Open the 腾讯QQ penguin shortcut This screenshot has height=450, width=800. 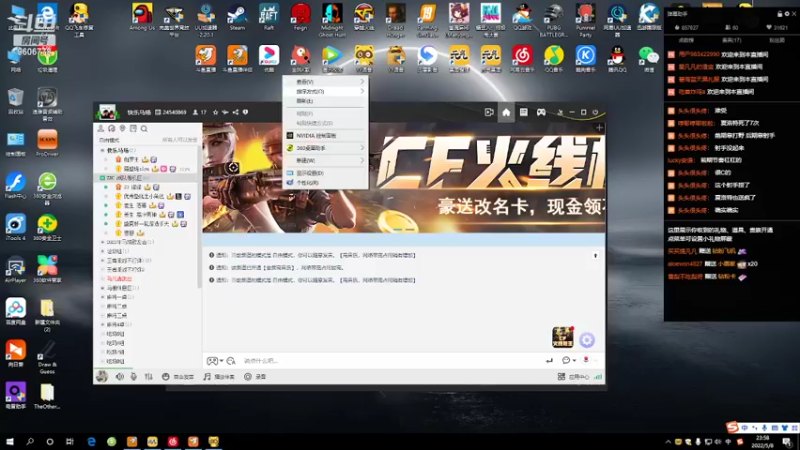click(617, 59)
